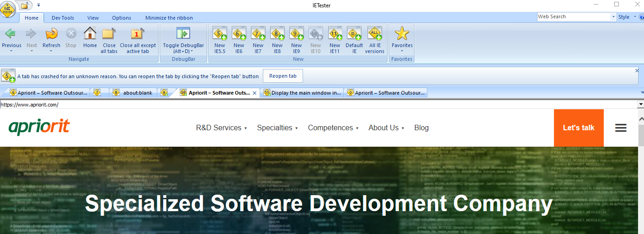Switch to the IE6 Apriorit tab
The height and width of the screenshot is (234, 644).
(48, 93)
